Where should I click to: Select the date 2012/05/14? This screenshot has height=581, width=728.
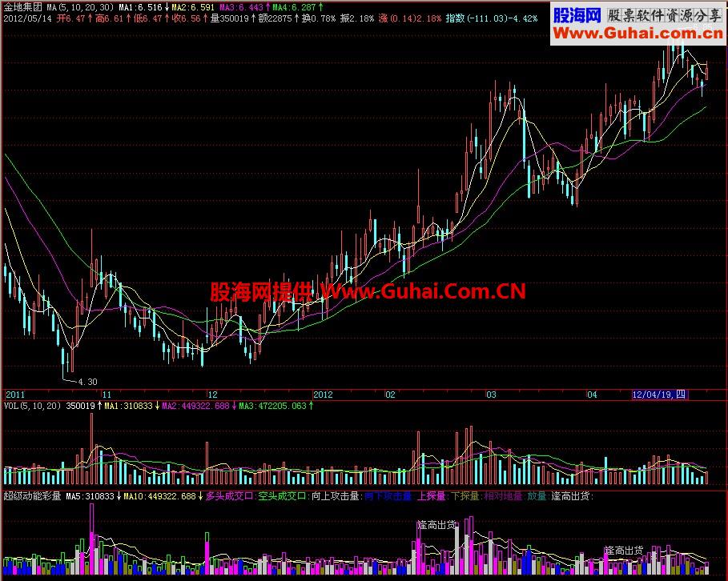point(27,18)
